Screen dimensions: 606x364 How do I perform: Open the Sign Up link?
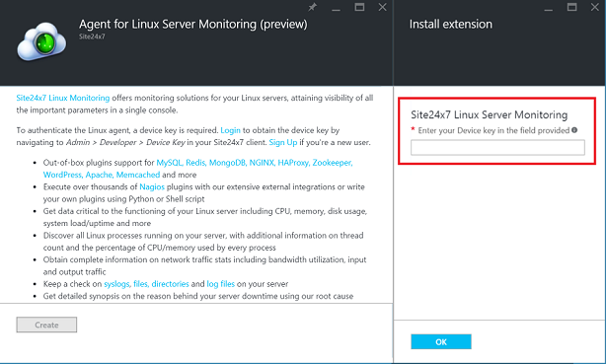(x=283, y=142)
